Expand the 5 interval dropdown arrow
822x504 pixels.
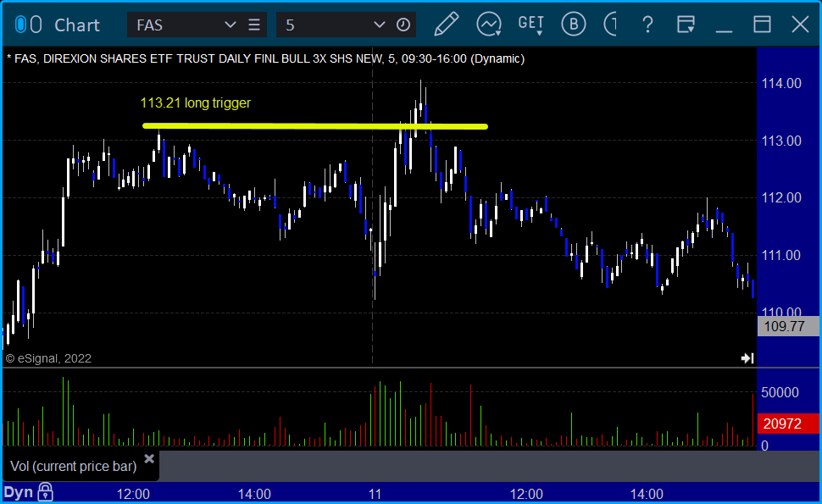click(379, 25)
